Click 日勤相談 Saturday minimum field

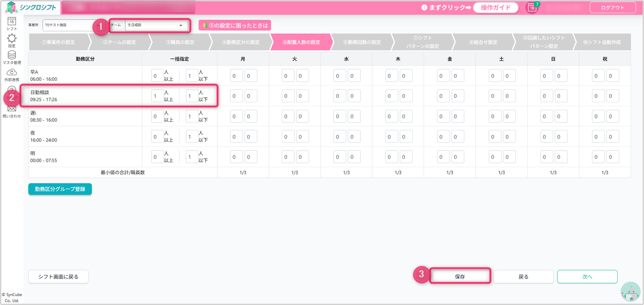495,96
